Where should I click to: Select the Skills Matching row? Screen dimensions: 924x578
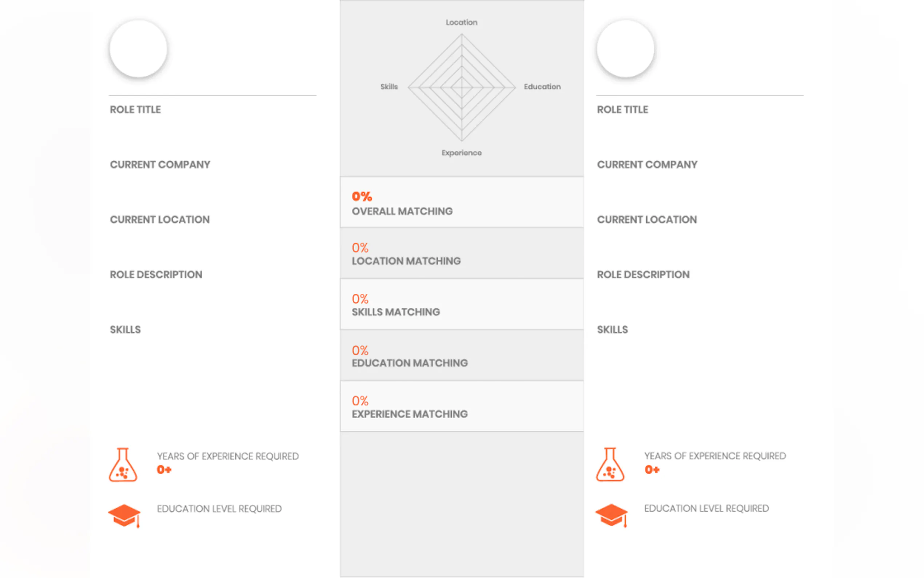[x=461, y=305]
